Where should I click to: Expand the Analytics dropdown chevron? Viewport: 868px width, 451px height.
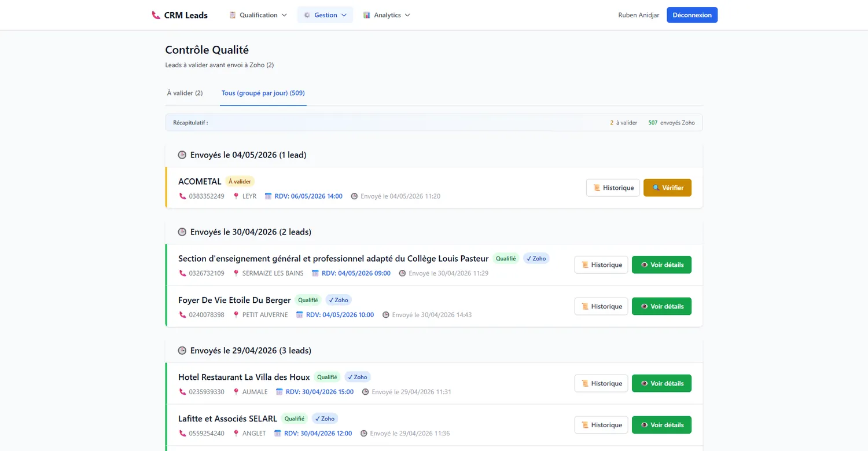(407, 15)
